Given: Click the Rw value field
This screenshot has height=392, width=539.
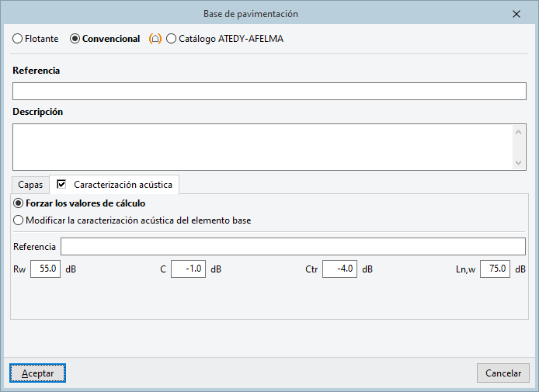Looking at the screenshot, I should pyautogui.click(x=45, y=269).
